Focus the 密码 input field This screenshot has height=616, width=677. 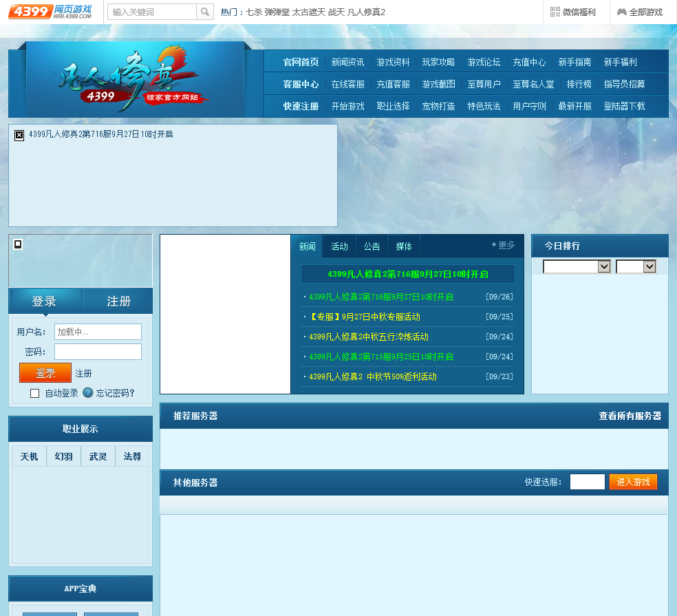click(x=98, y=352)
